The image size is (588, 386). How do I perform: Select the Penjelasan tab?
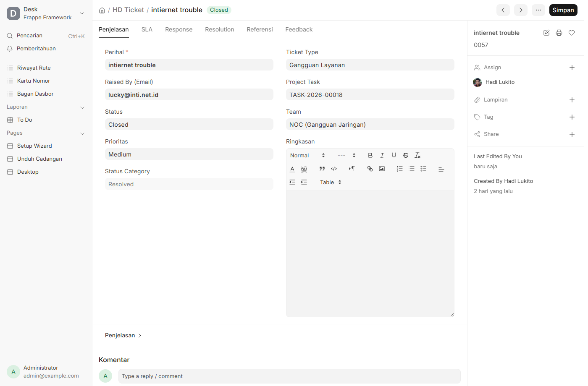(x=114, y=29)
